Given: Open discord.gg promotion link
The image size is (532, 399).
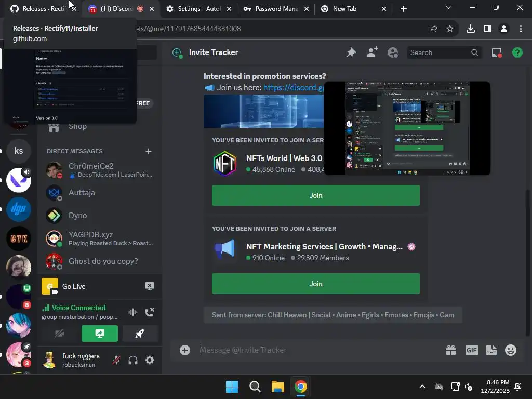Looking at the screenshot, I should click(x=294, y=87).
